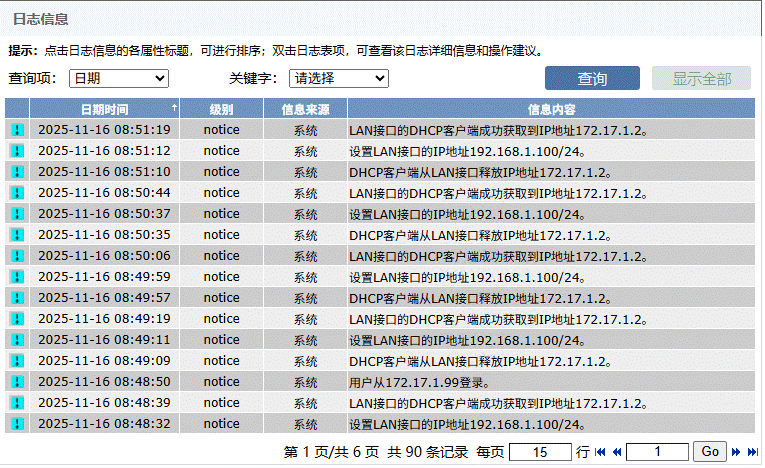Select timestamp 2025-11-16 08:48:50
Viewport: 765px width, 468px height.
(104, 382)
